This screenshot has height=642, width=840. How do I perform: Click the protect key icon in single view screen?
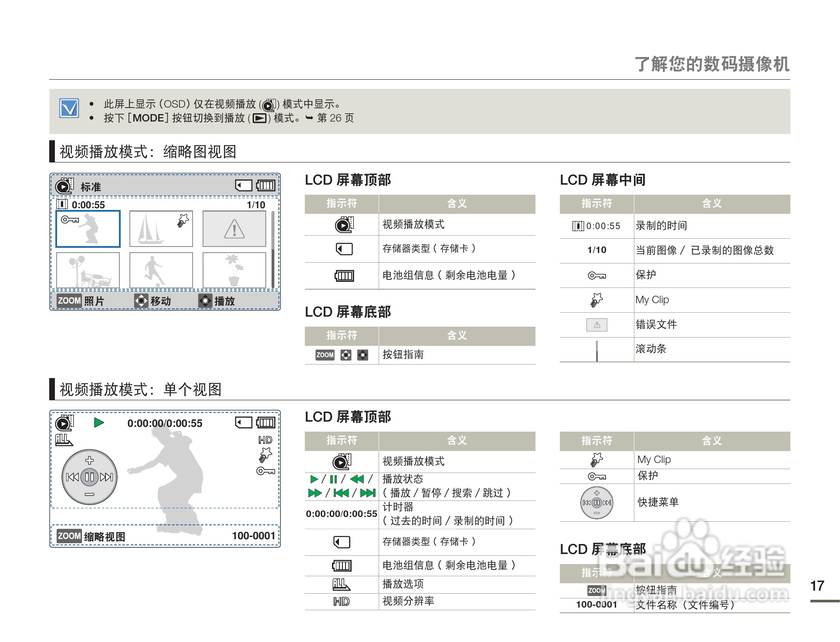click(x=265, y=471)
